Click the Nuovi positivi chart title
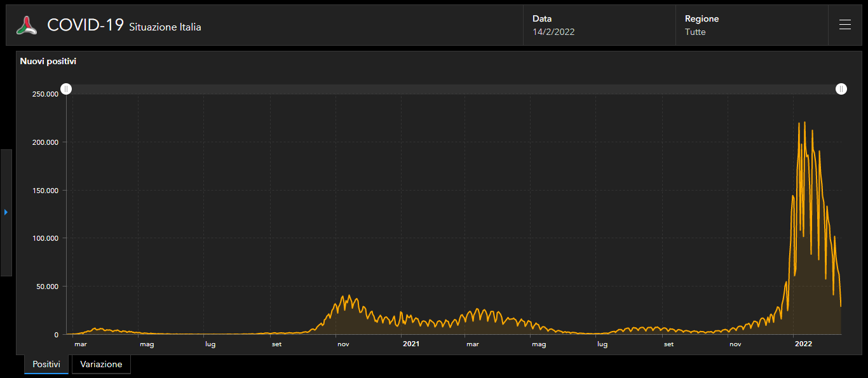 [48, 62]
